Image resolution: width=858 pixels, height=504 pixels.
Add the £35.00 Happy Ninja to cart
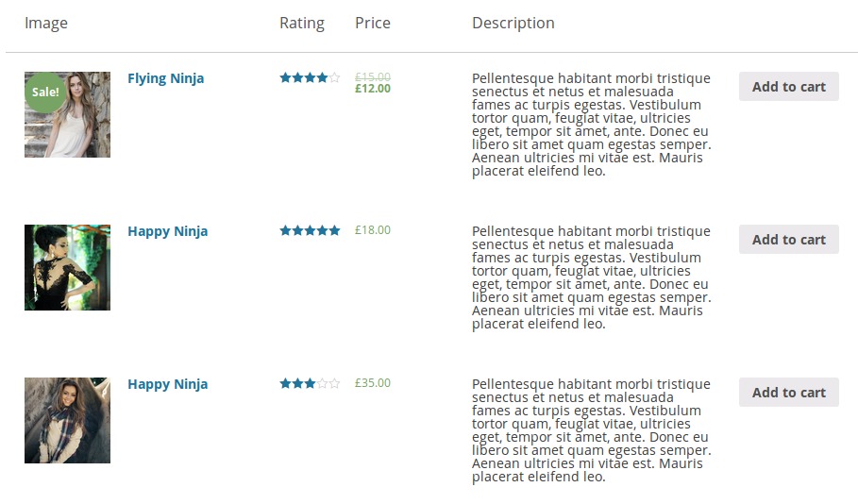(788, 393)
